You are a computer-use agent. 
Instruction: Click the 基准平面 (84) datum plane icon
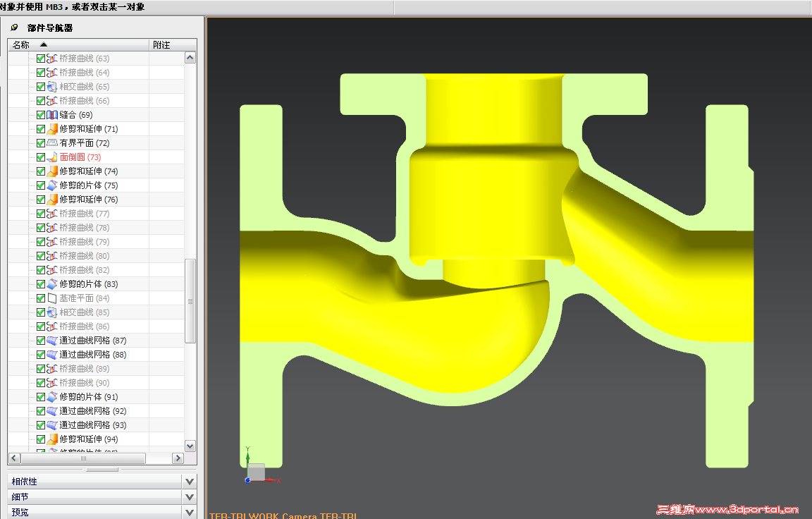[52, 298]
